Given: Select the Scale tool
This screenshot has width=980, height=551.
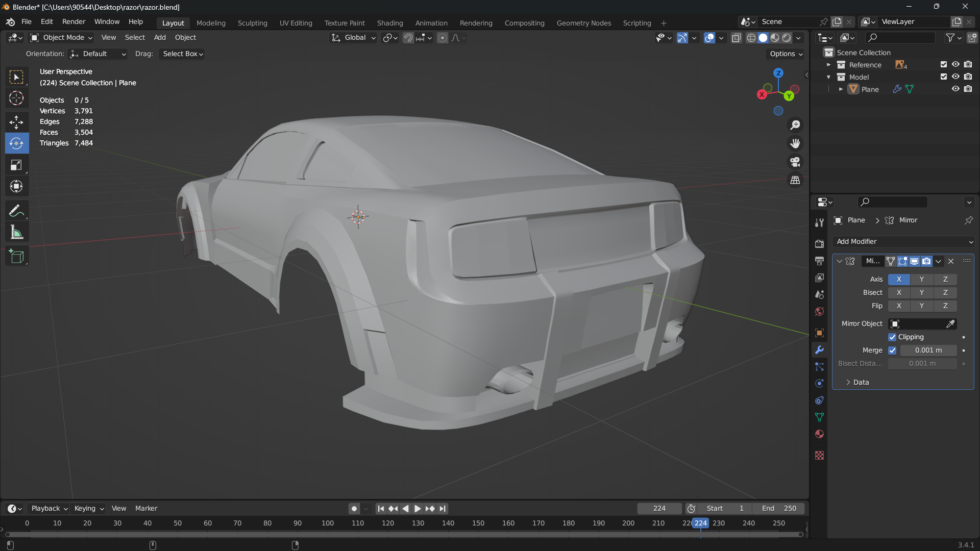Looking at the screenshot, I should (16, 165).
